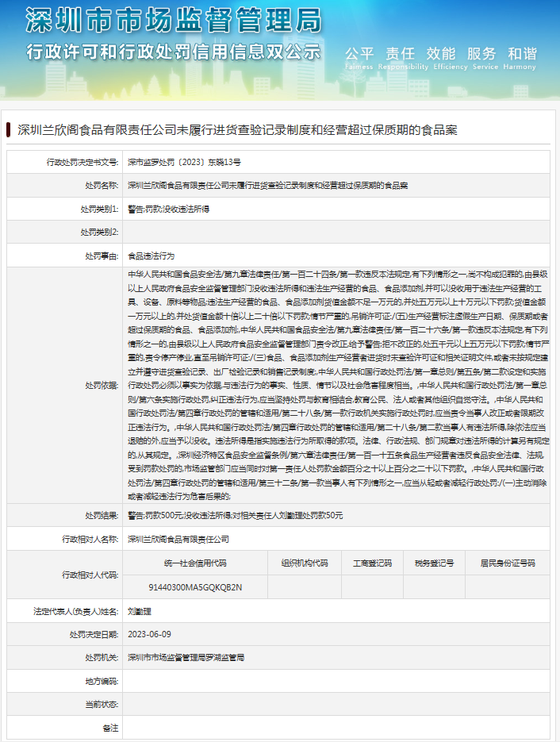Viewport: 560px width, 742px height.
Task: Click the 行政相对人名称 label
Action: pos(90,539)
